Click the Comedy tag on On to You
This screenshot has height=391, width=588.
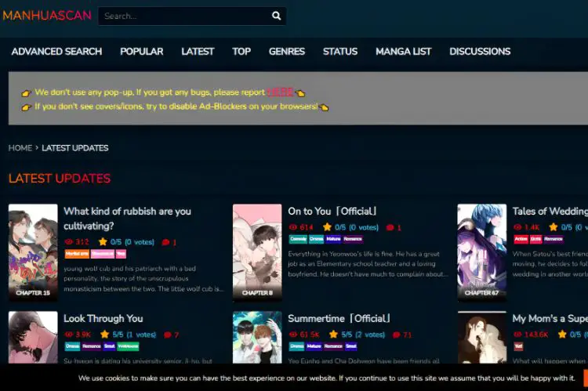coord(298,239)
